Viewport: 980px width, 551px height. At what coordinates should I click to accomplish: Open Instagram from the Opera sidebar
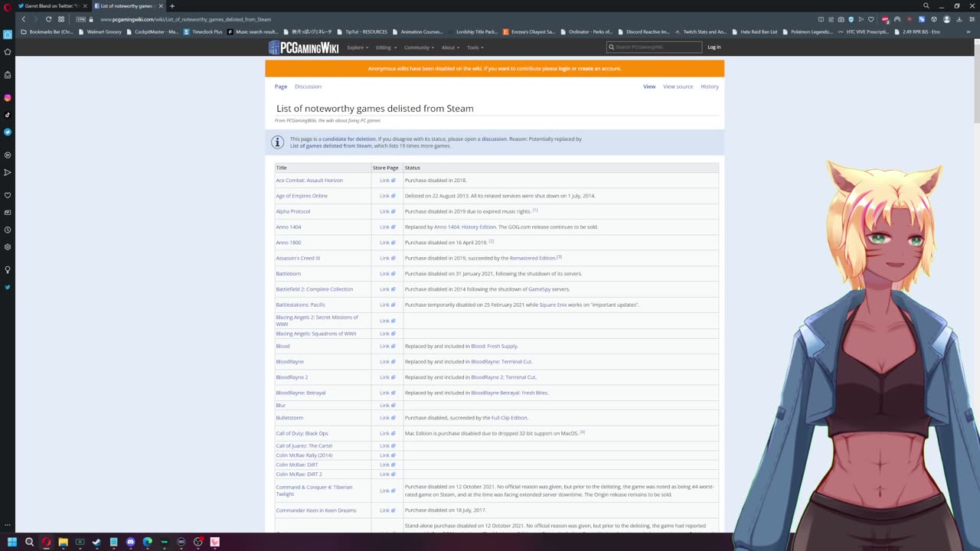tap(8, 98)
